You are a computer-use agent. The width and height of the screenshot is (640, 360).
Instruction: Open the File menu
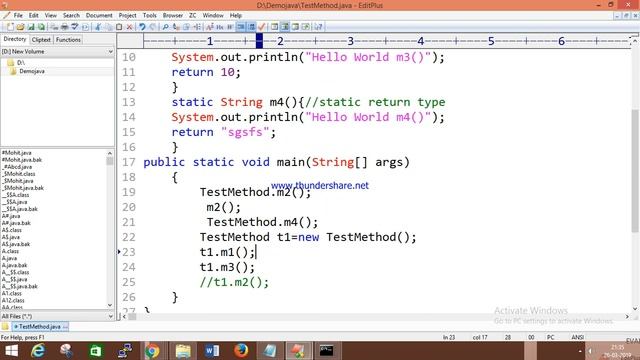point(18,16)
